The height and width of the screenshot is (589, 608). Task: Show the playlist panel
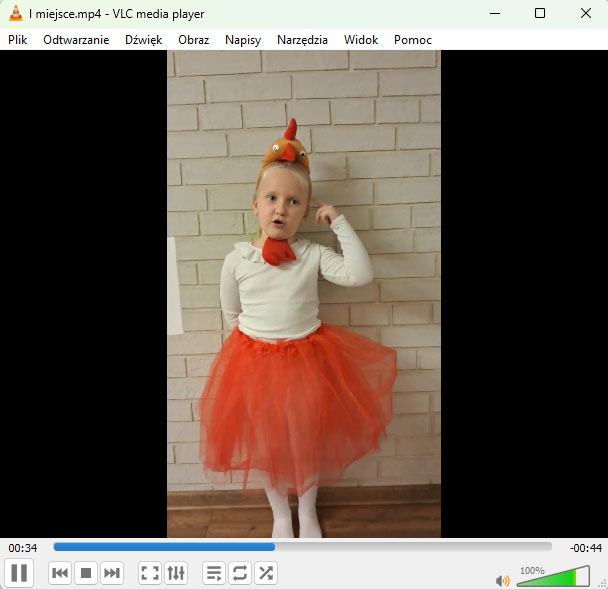click(214, 573)
